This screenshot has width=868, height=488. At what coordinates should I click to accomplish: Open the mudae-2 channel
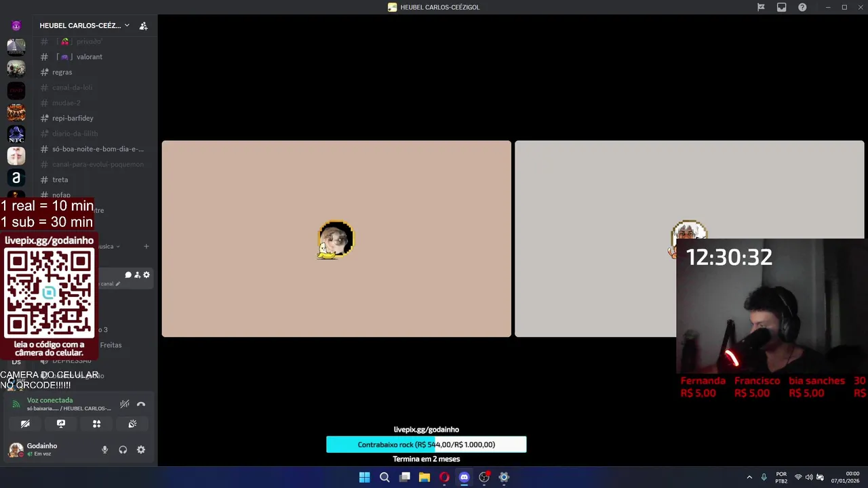[66, 103]
